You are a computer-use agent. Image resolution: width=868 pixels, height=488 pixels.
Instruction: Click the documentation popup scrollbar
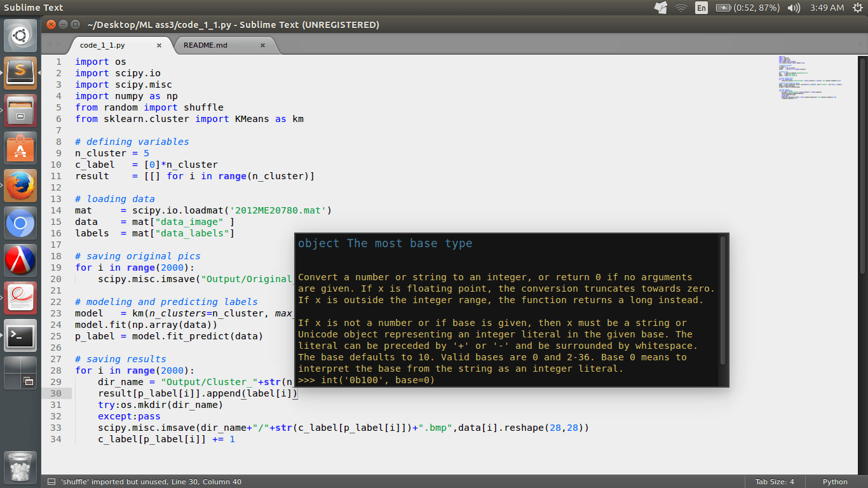[722, 300]
